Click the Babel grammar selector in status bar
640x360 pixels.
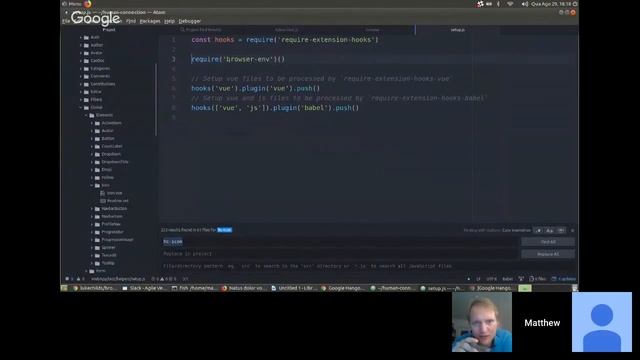coord(507,279)
